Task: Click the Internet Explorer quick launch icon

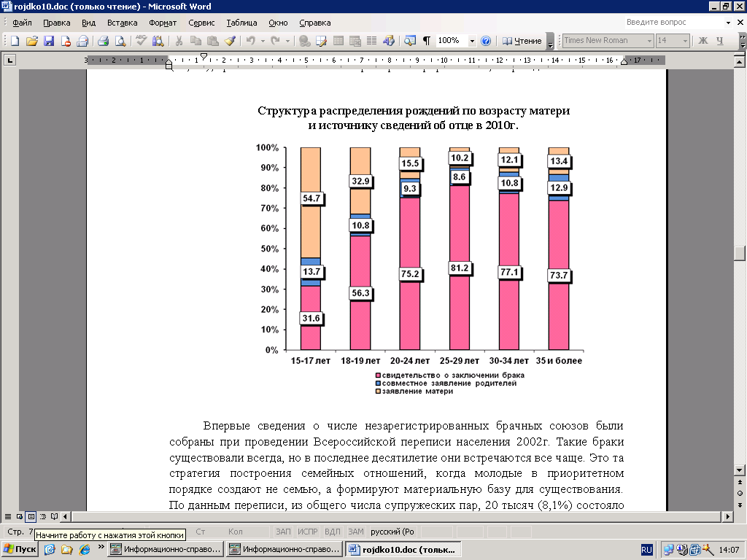Action: tap(85, 550)
